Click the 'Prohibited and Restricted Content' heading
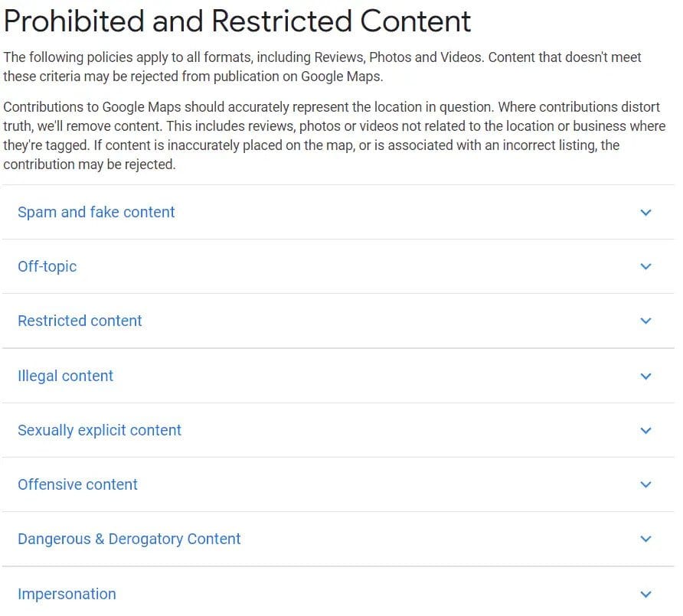683x616 pixels. click(237, 21)
